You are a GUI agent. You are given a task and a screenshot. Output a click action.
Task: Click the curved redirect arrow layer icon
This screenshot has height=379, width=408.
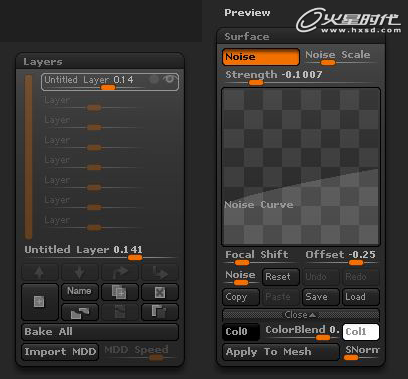(120, 272)
